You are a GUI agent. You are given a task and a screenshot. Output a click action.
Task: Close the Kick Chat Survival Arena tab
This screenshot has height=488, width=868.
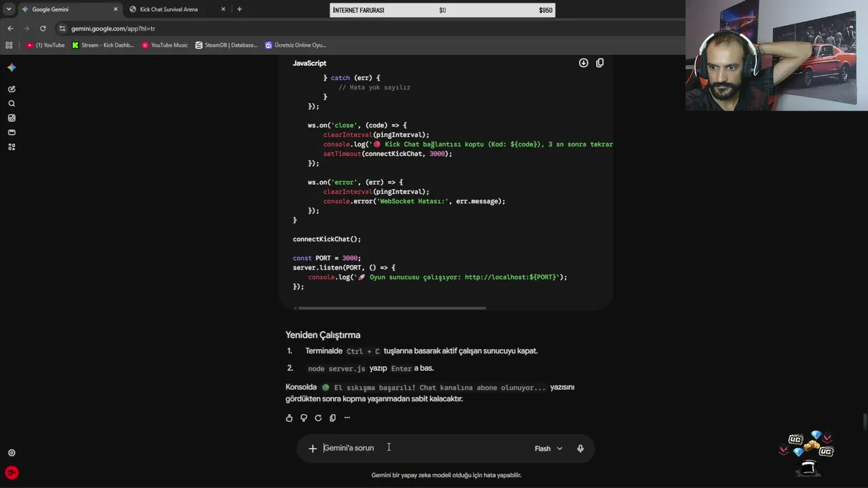pos(223,9)
